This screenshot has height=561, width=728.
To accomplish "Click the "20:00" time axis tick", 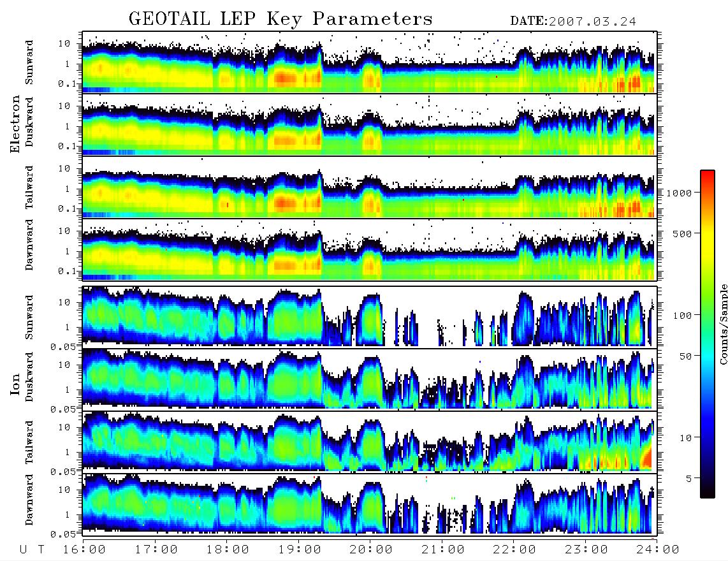I will coord(371,550).
